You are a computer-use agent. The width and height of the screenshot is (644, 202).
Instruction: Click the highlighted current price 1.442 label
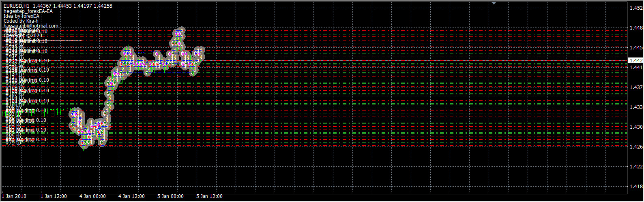coord(635,60)
